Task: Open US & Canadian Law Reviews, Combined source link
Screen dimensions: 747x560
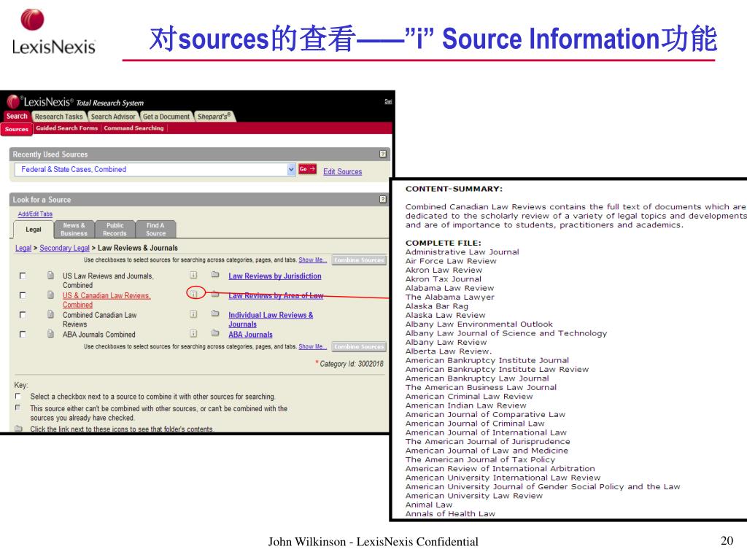Action: pos(107,300)
